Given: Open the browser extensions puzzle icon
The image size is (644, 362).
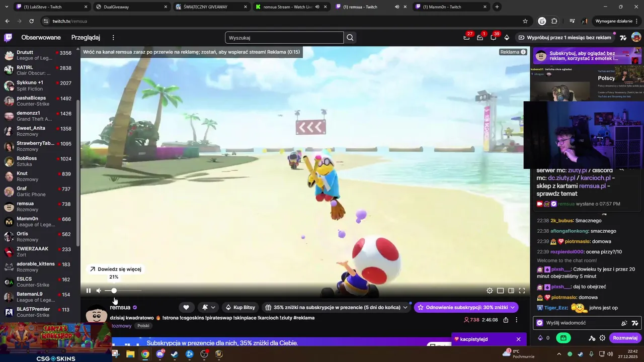Looking at the screenshot, I should click(554, 21).
